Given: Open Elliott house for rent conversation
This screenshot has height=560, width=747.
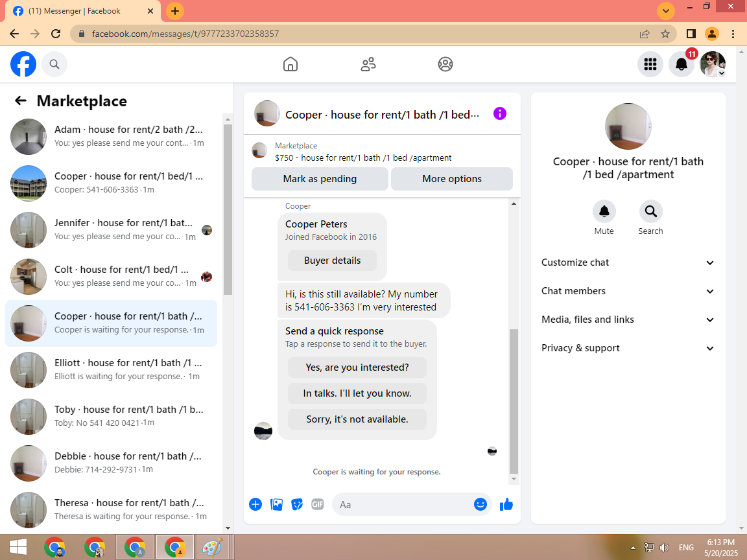Looking at the screenshot, I should coord(111,370).
